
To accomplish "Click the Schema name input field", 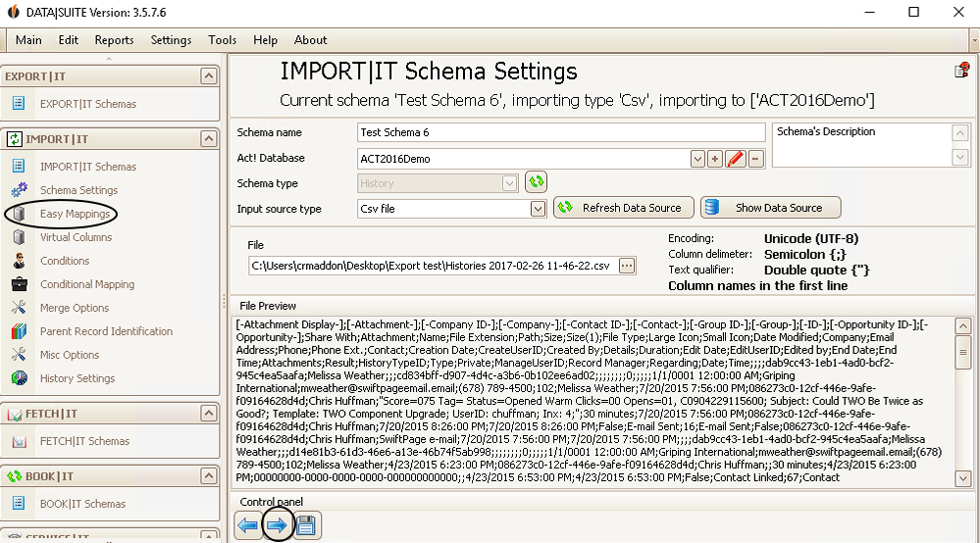I will pyautogui.click(x=561, y=132).
